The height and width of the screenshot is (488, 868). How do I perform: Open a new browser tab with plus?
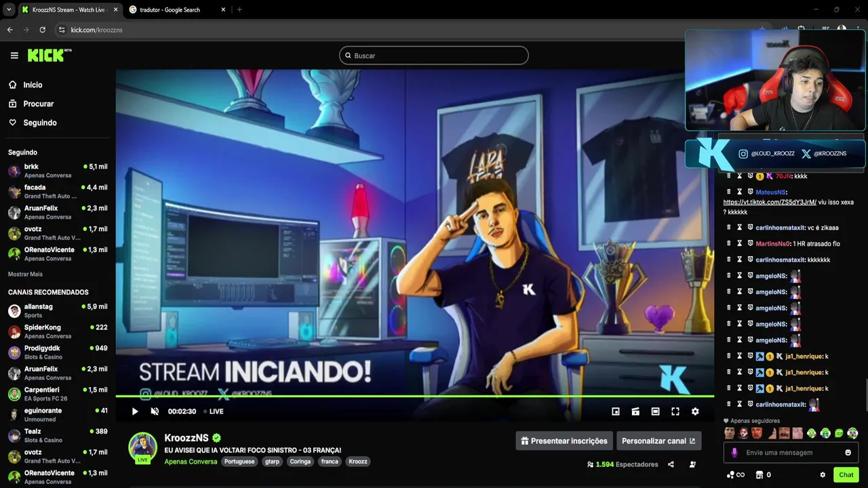(x=239, y=9)
